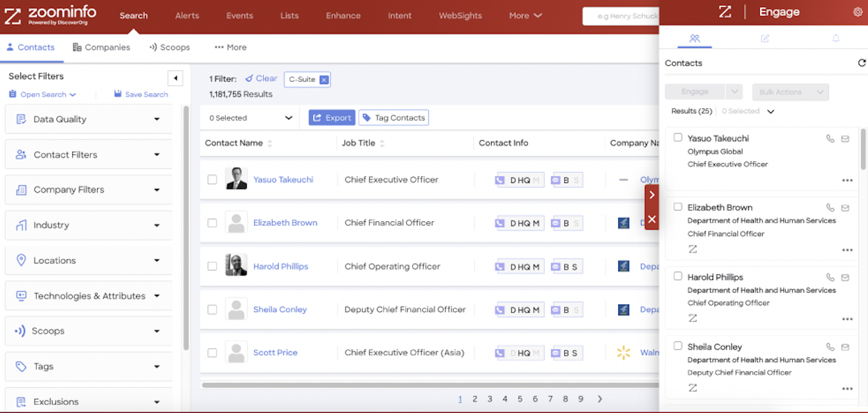Image resolution: width=868 pixels, height=413 pixels.
Task: Click the top search input field
Action: pos(621,16)
